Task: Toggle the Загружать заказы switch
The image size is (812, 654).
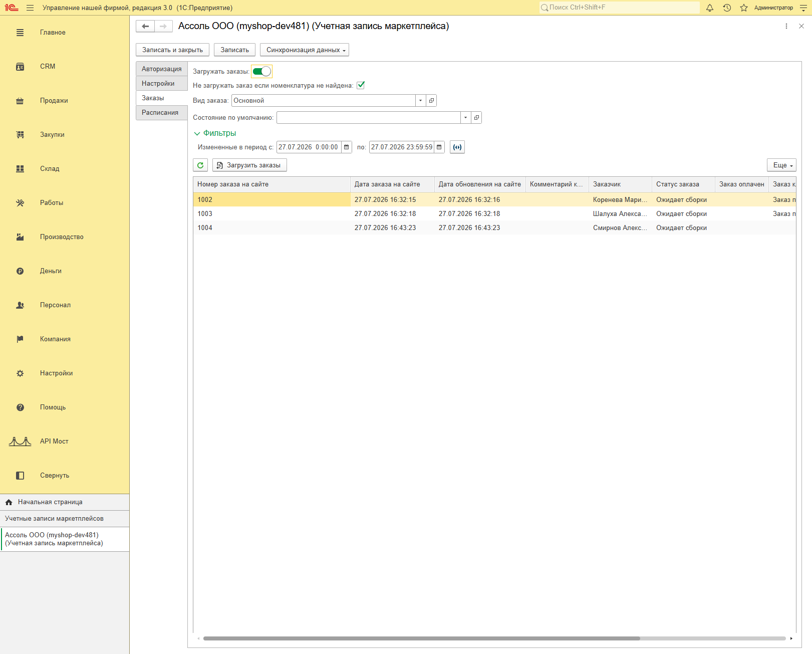Action: [261, 71]
